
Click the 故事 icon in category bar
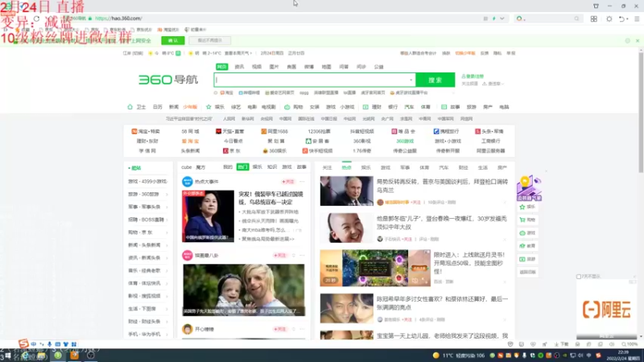tap(444, 107)
